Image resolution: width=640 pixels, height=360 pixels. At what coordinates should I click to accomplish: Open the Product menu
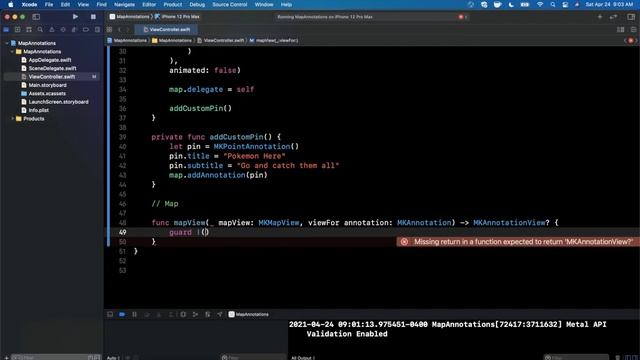coord(173,4)
